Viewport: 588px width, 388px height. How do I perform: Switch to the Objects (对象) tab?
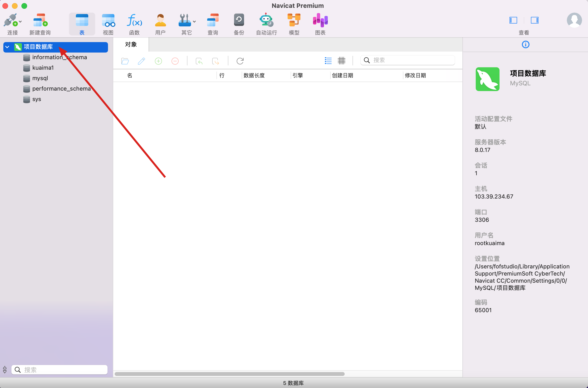(131, 44)
